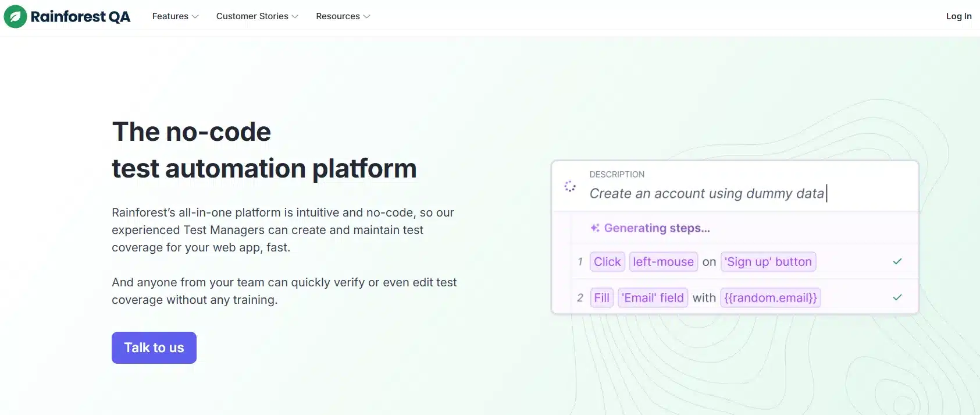Click the Talk to us button

pyautogui.click(x=154, y=347)
